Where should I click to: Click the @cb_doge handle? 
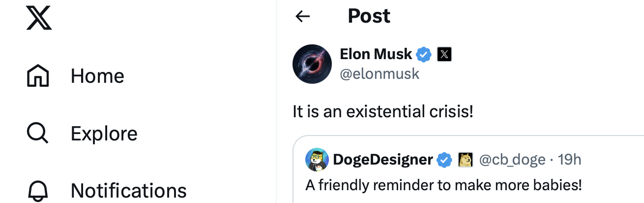click(x=512, y=160)
